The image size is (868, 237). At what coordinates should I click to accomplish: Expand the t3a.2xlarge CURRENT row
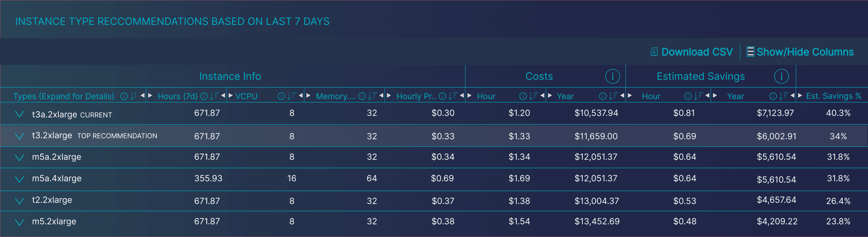click(x=20, y=114)
